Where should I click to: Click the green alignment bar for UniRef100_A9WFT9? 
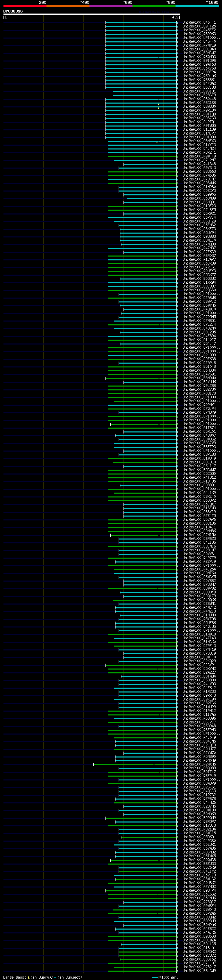pos(143,156)
